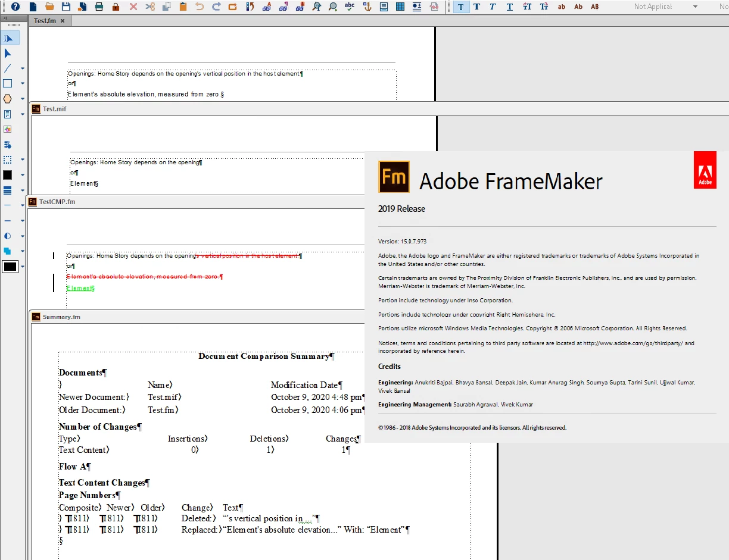
Task: Click the half-filled circle tint icon
Action: (8, 236)
